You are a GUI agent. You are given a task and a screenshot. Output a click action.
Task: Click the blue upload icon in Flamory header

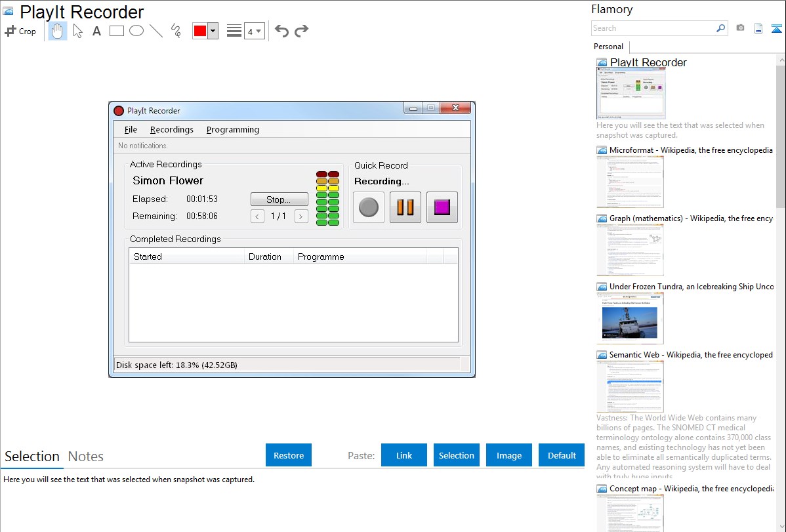tap(776, 28)
